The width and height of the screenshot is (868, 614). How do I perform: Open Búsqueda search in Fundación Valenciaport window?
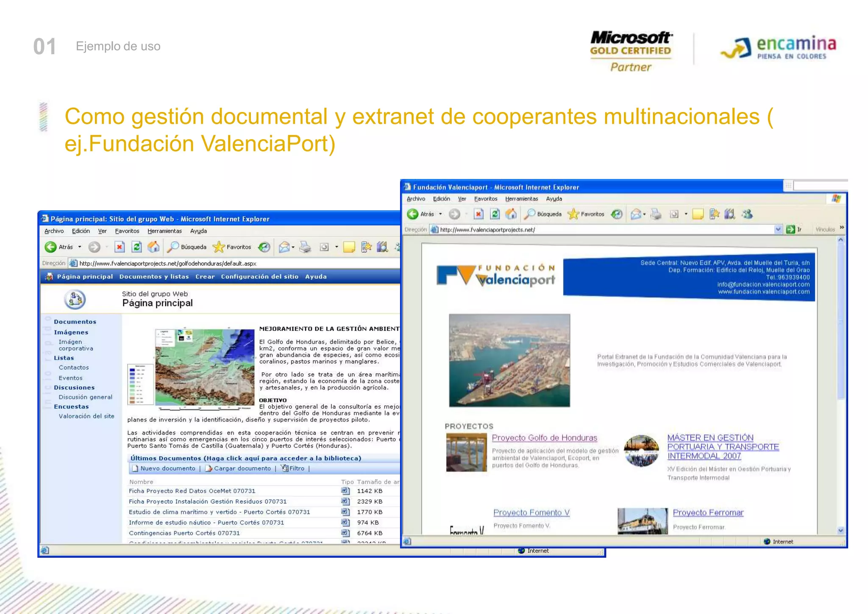(x=543, y=214)
